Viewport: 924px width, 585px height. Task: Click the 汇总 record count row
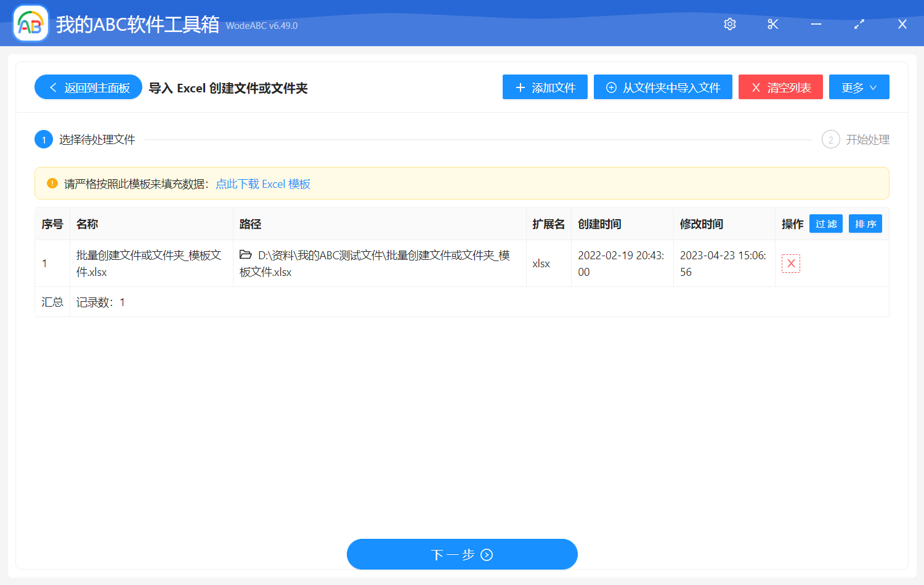click(52, 302)
